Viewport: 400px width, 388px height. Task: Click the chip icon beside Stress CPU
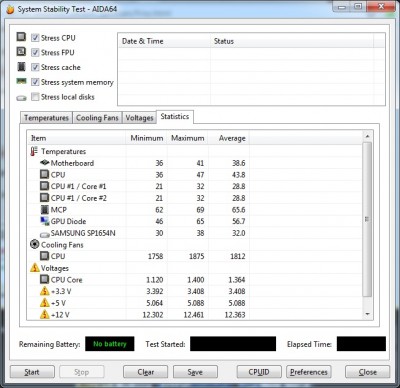click(21, 36)
